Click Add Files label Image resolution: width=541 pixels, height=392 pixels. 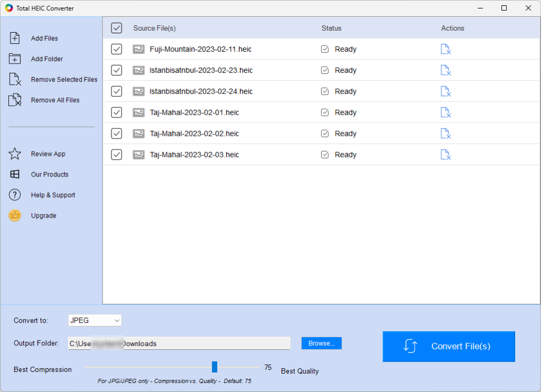point(44,39)
